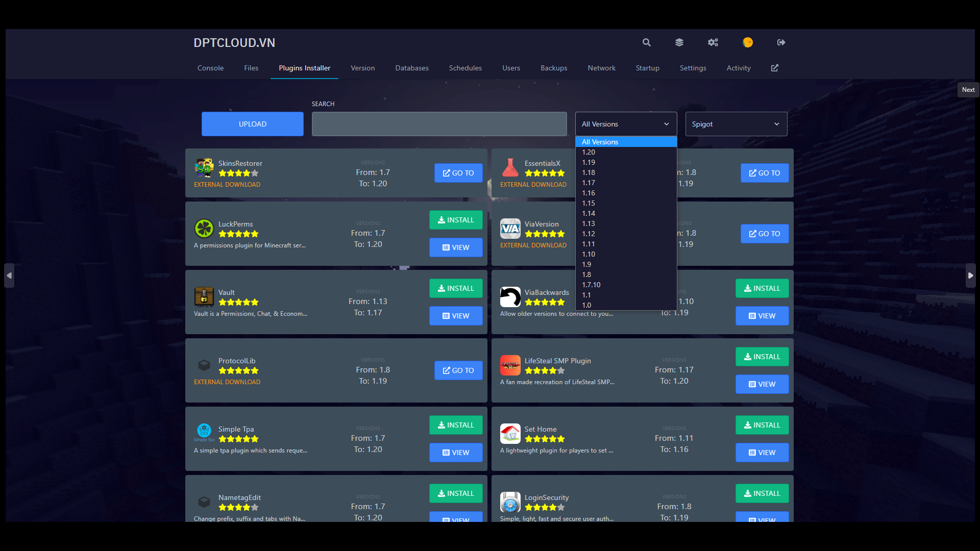Image resolution: width=980 pixels, height=551 pixels.
Task: Click the SkinsRestorer plugin thumbnail
Action: coord(204,168)
